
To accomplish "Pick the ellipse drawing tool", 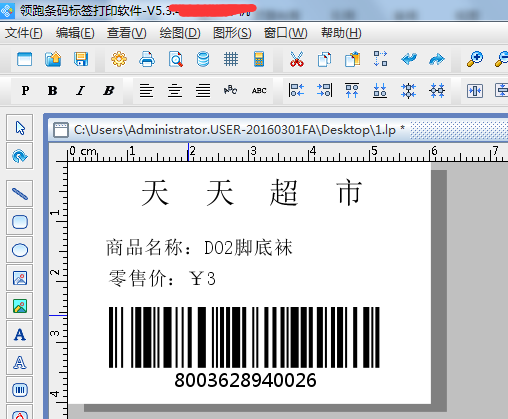I will tap(20, 250).
